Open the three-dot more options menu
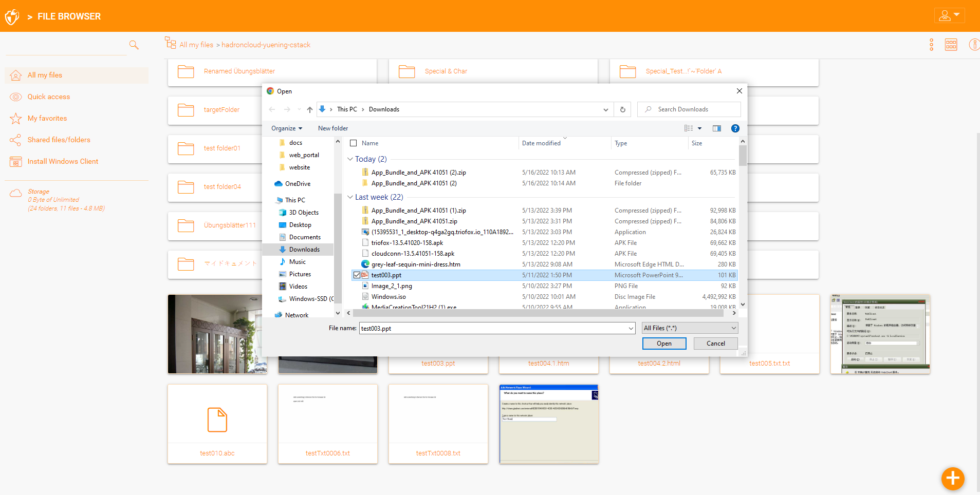The height and width of the screenshot is (495, 980). tap(931, 45)
